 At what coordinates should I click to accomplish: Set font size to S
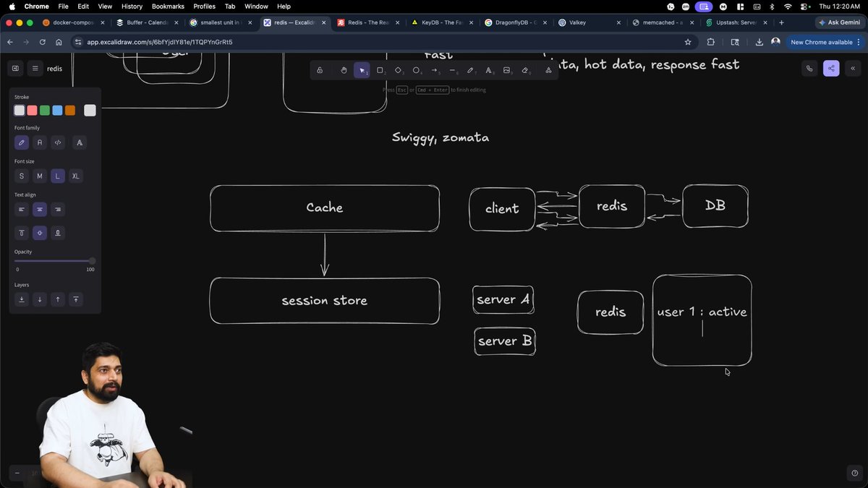22,176
